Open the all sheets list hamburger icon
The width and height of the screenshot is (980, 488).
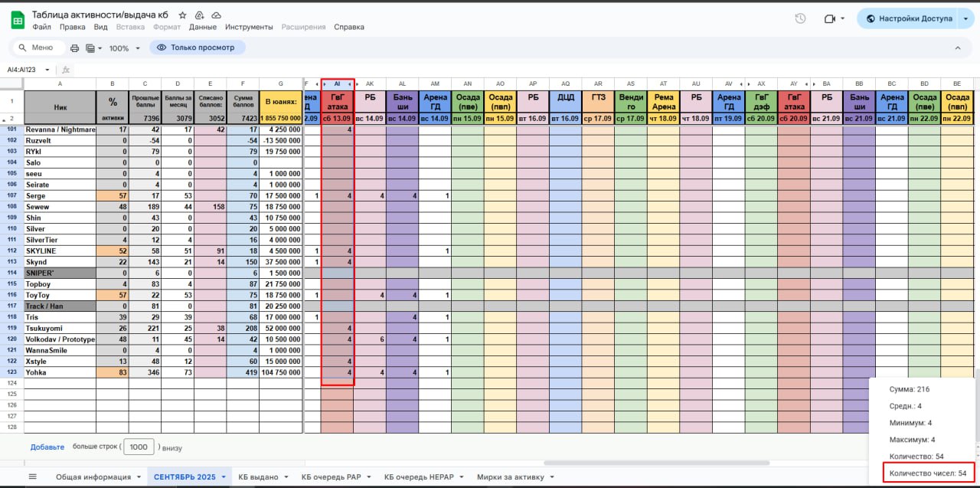[32, 477]
